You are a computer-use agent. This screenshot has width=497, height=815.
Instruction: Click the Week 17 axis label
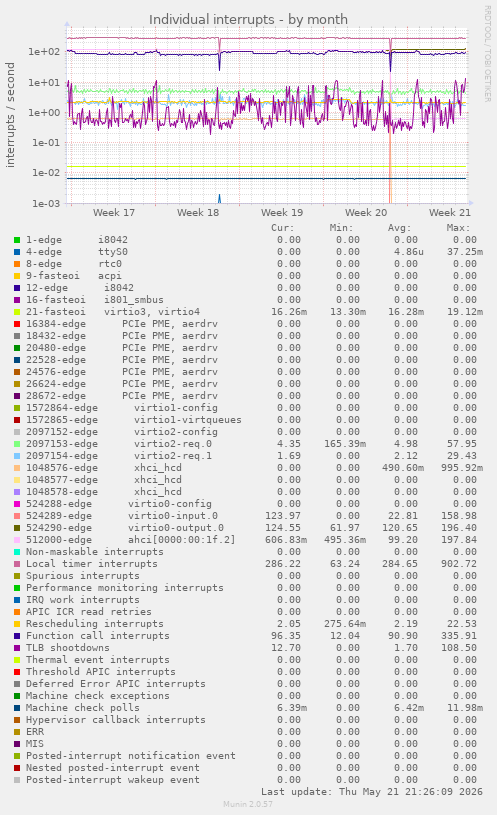(114, 213)
